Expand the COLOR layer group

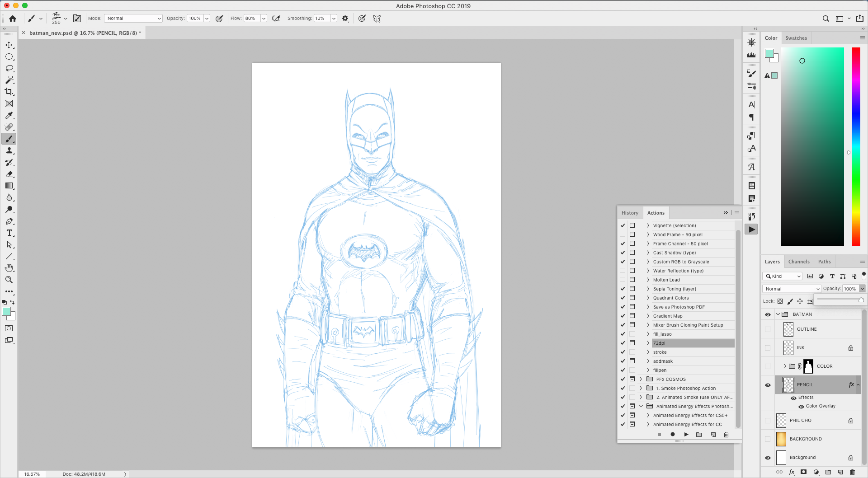click(x=785, y=366)
